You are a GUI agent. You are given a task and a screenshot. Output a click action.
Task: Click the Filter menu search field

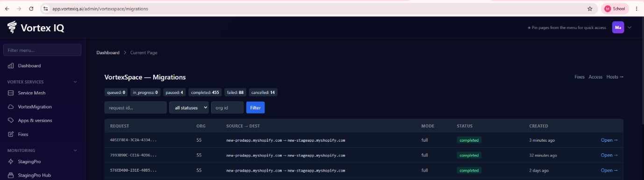42,50
